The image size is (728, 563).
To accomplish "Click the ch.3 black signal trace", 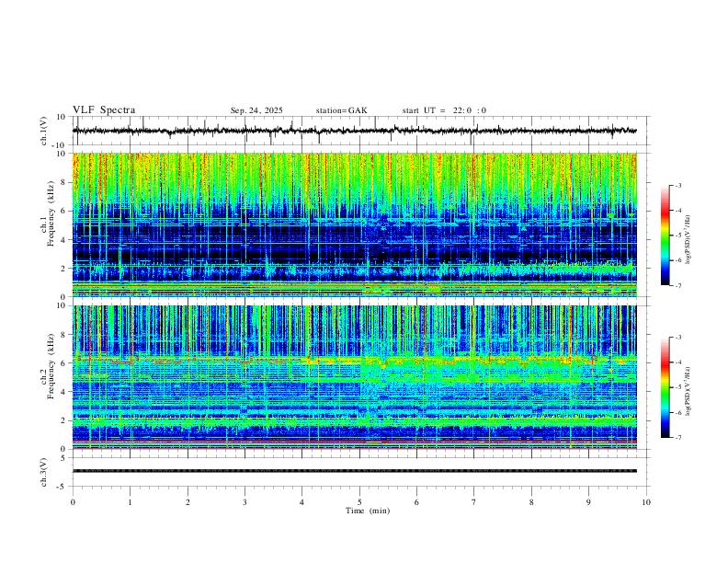I will [x=355, y=471].
